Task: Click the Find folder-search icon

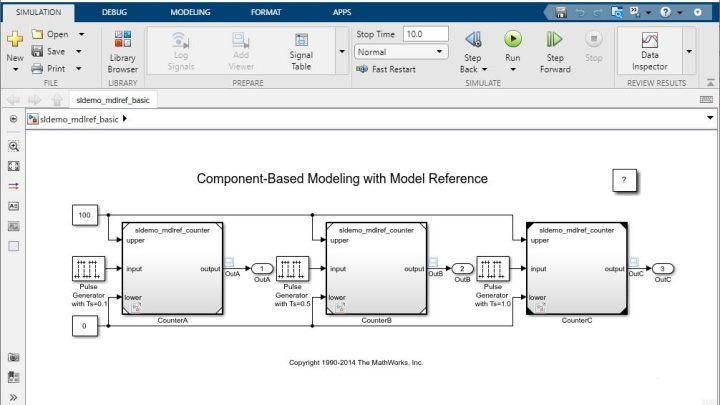Action: coord(617,12)
